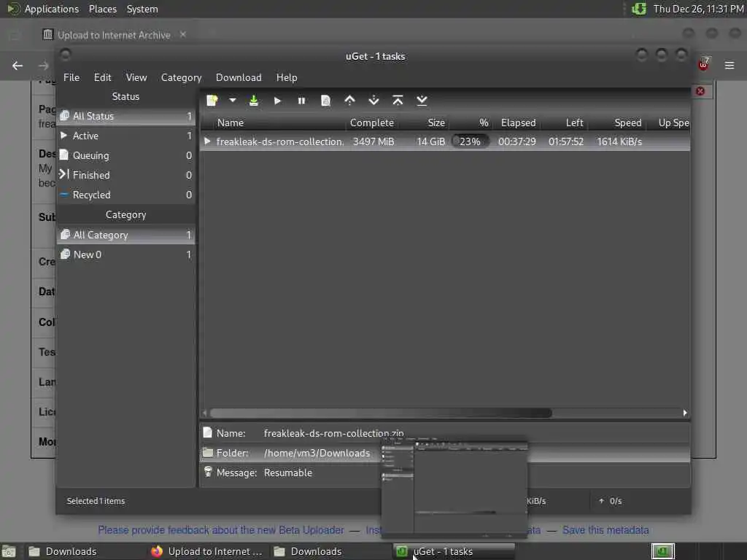
Task: Move selected download up in queue
Action: pyautogui.click(x=349, y=101)
